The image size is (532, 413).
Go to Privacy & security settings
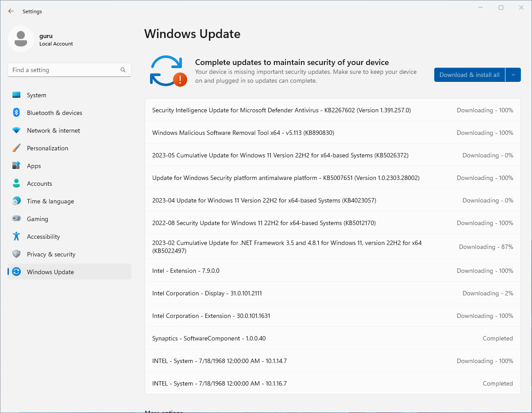tap(69, 254)
